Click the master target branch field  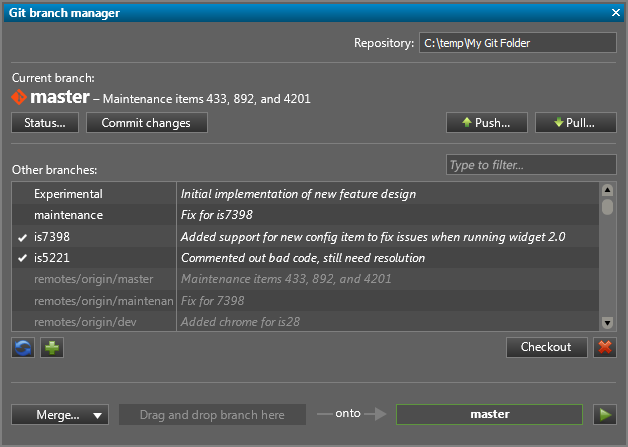(489, 415)
